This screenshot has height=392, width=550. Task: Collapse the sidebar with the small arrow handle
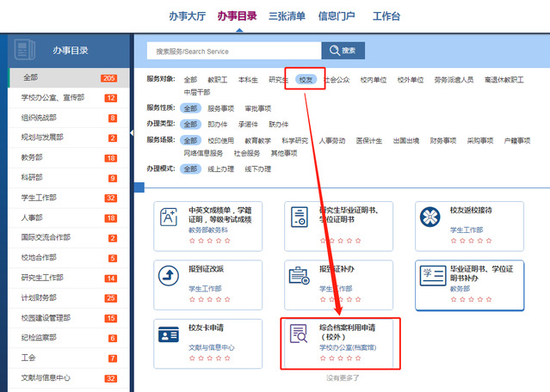click(132, 133)
